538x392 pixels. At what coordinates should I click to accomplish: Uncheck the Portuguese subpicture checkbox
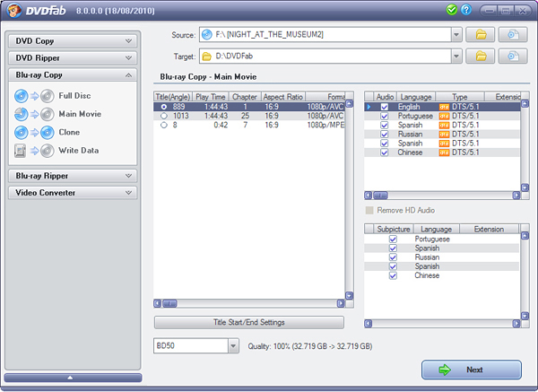[x=393, y=239]
